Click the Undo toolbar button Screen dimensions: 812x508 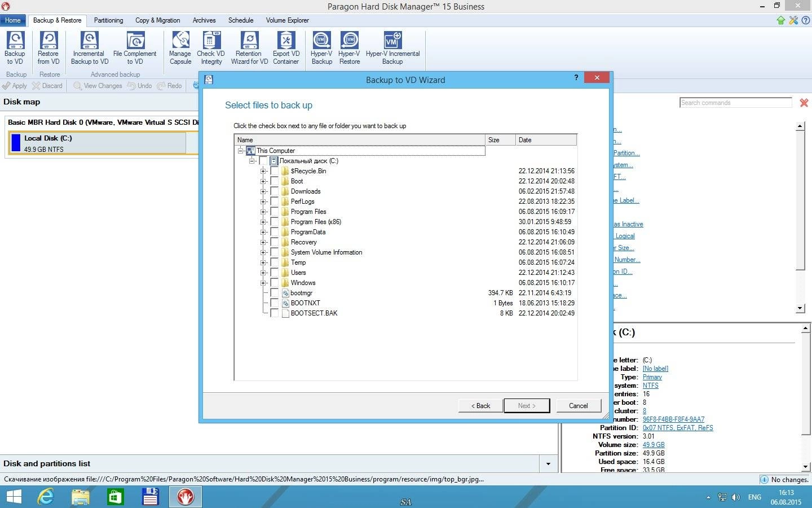tap(139, 86)
